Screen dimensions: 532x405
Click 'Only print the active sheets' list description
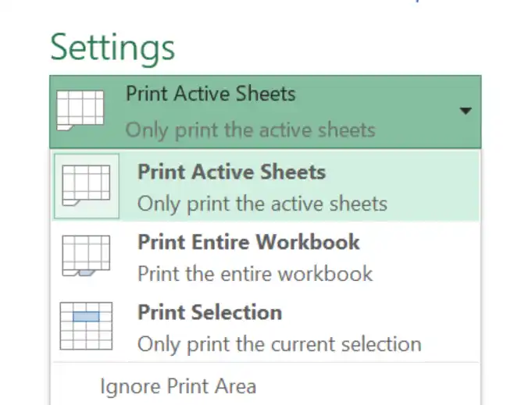click(262, 204)
